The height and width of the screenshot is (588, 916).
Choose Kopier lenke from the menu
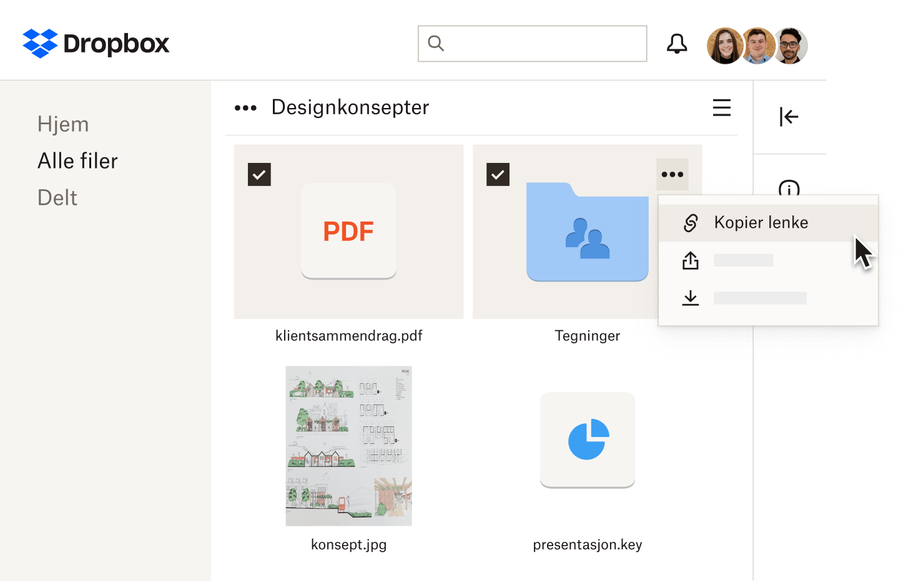coord(761,222)
